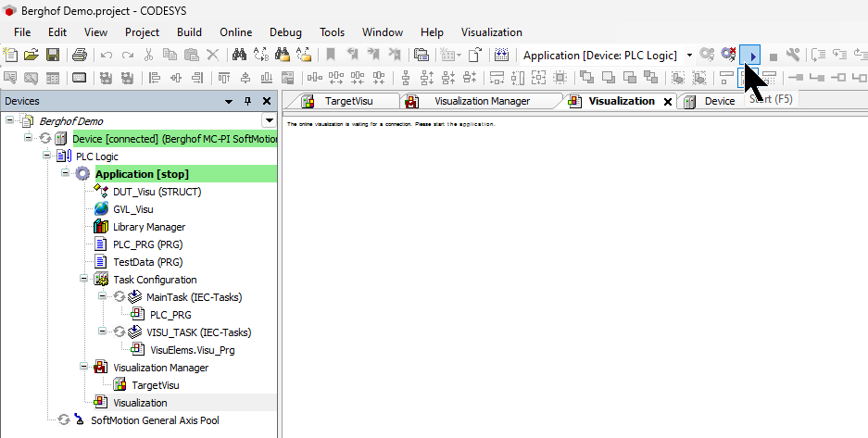This screenshot has height=438, width=868.
Task: Click the Stop square icon
Action: 774,56
